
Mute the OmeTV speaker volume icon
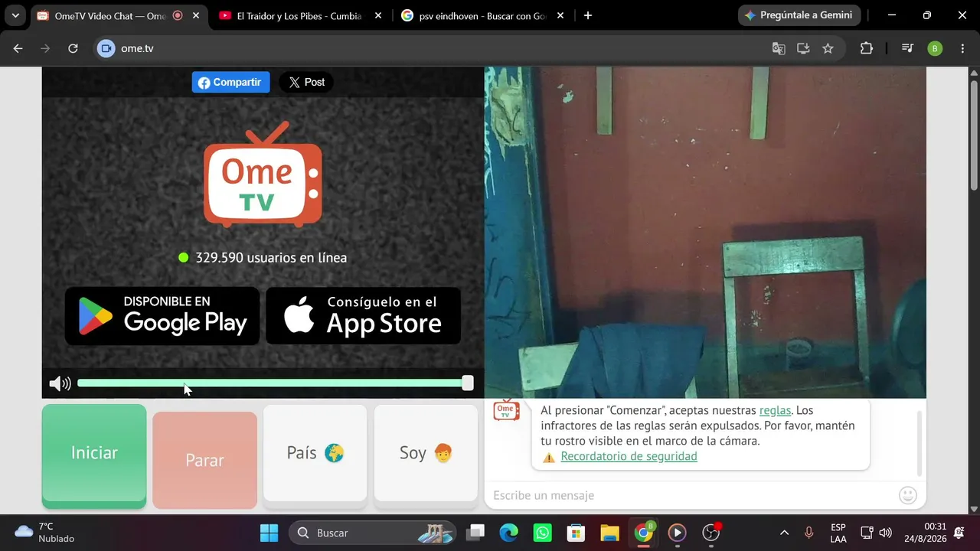(60, 383)
